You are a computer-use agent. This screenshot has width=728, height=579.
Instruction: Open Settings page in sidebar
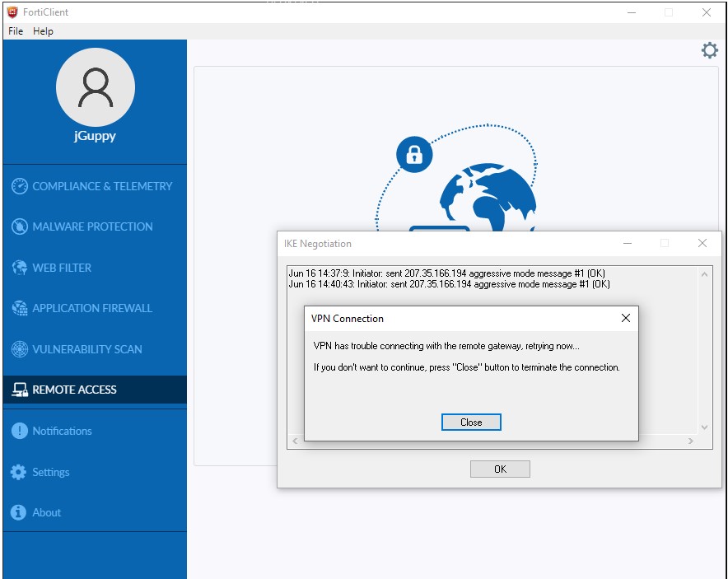(x=95, y=472)
